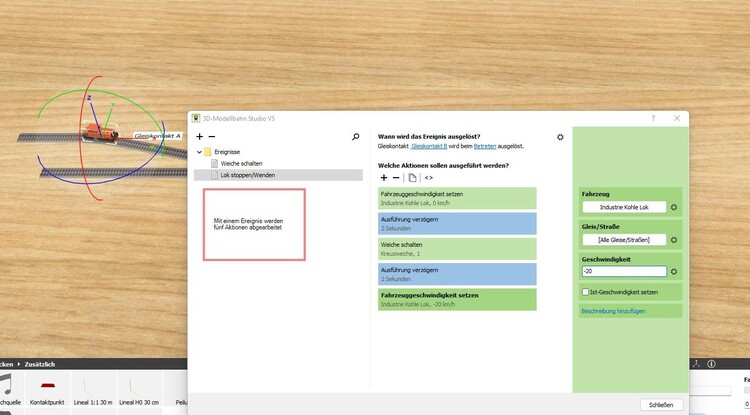Select the Fahrzeuggeschwindigkeit setzen -20 km/h action
Viewport: 750px width, 415px height.
click(x=457, y=300)
